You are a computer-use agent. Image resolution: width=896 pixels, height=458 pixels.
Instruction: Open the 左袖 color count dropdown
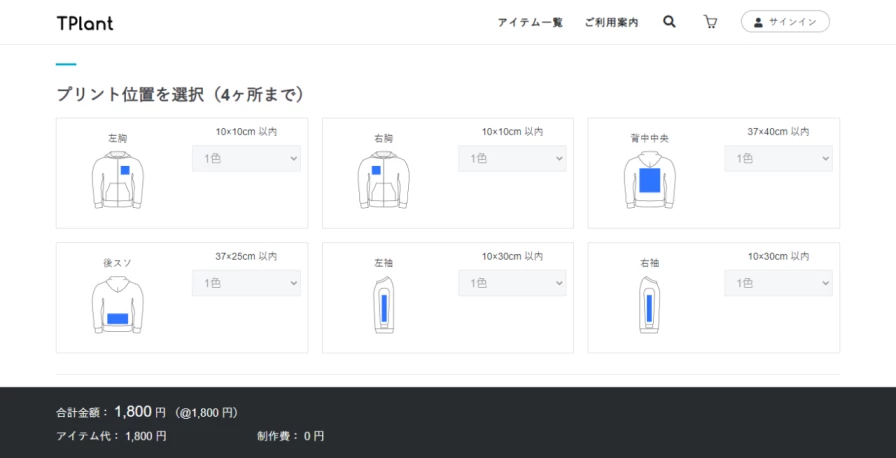(512, 283)
